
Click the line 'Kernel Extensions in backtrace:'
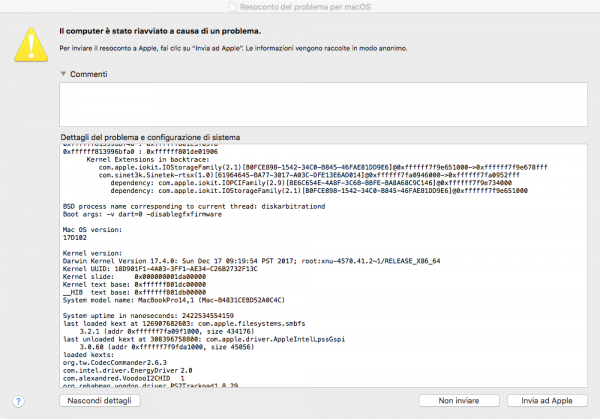[148, 160]
